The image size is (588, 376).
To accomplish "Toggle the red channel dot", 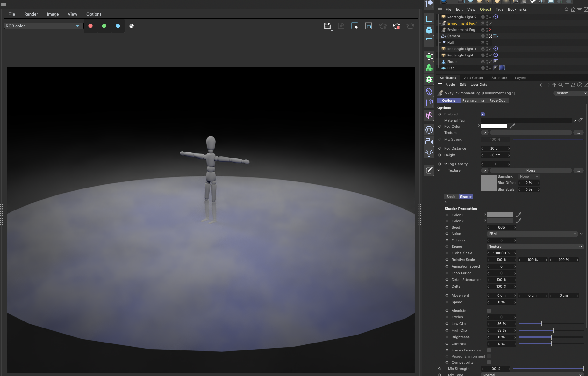I will tap(90, 26).
